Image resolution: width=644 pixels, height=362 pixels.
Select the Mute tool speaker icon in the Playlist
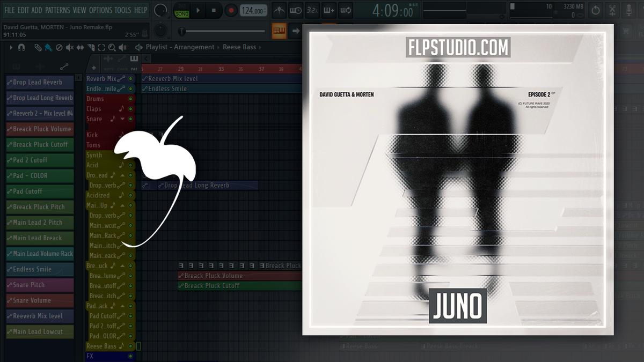pos(69,47)
